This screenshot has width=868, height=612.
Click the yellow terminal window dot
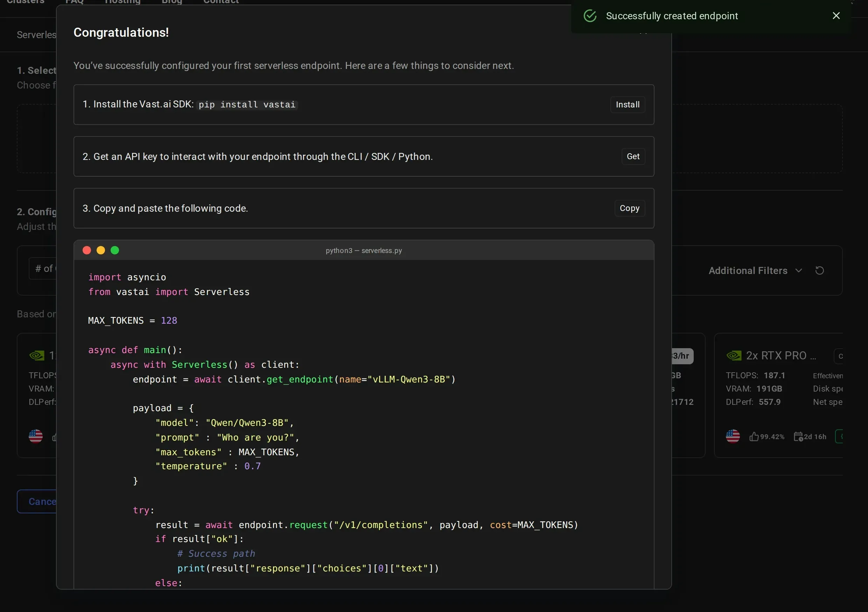[x=100, y=250]
